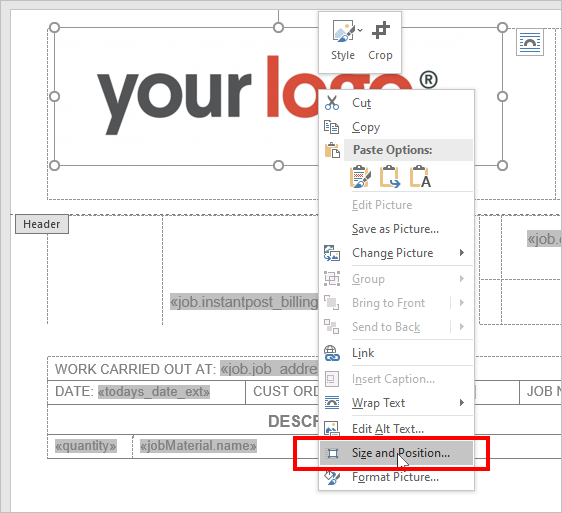Viewport: 562px width, 513px height.
Task: Click the WORK CARRIED OUT AT text
Action: click(x=135, y=369)
